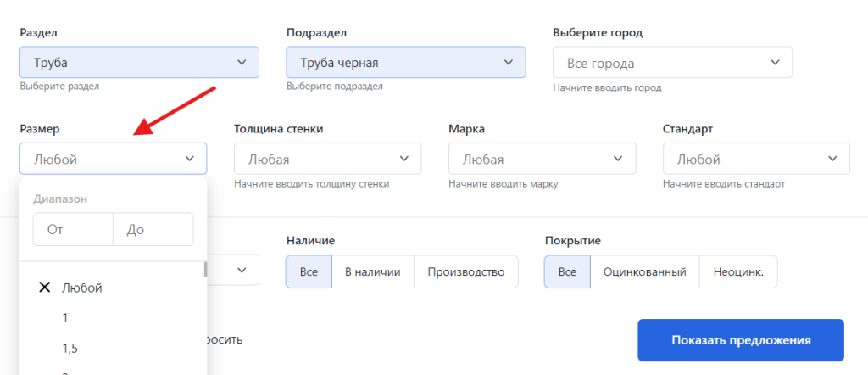Click the X icon beside Любой option

[x=45, y=288]
